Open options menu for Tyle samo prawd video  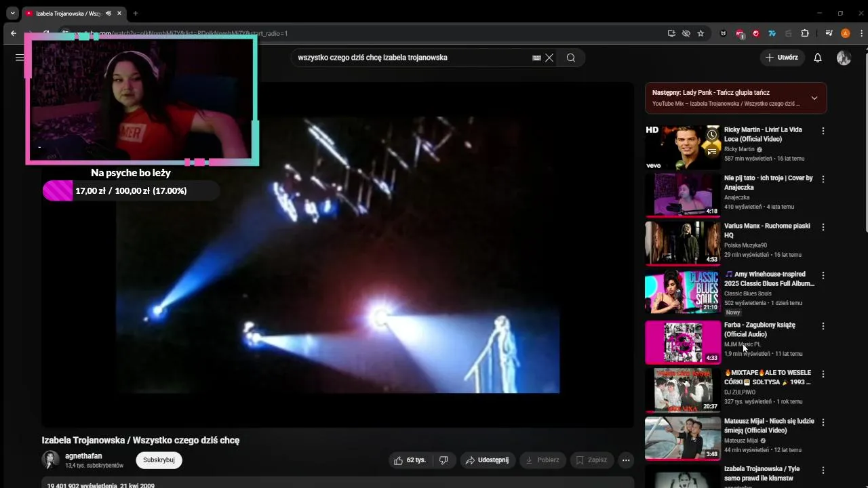pyautogui.click(x=823, y=470)
